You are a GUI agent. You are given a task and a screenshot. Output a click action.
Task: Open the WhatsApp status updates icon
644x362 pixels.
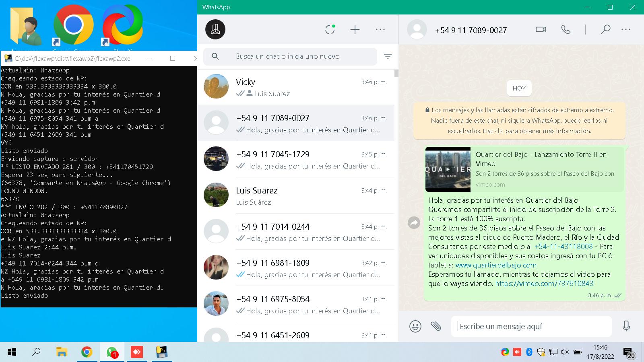(330, 29)
